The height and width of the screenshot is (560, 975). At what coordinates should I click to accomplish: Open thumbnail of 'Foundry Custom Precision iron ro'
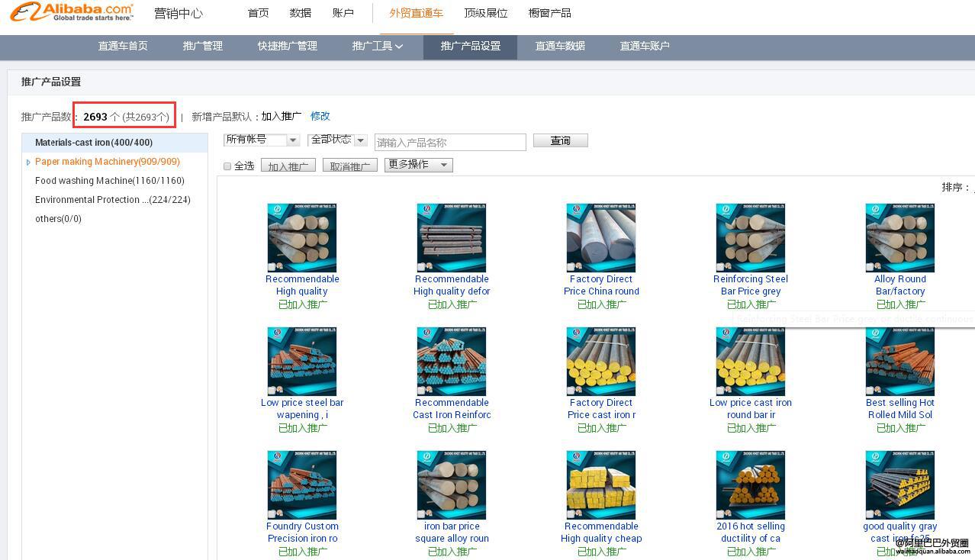302,485
